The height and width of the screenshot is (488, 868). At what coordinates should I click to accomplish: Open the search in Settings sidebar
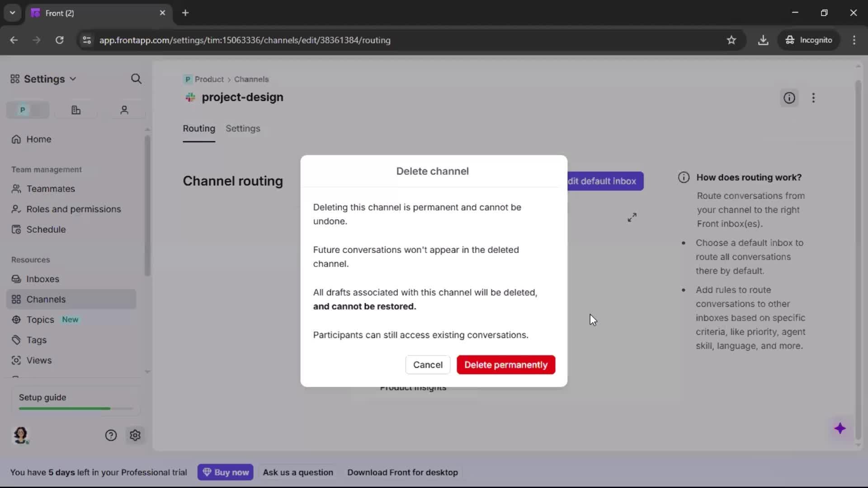point(136,79)
